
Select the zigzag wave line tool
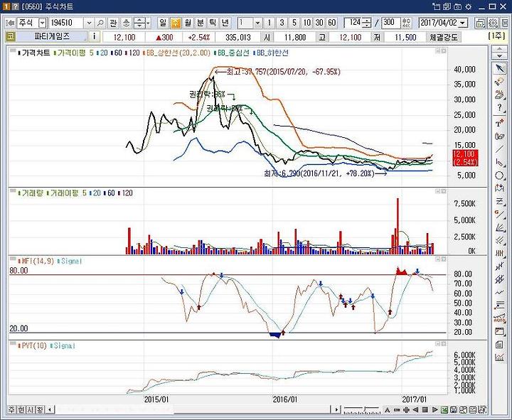click(499, 292)
